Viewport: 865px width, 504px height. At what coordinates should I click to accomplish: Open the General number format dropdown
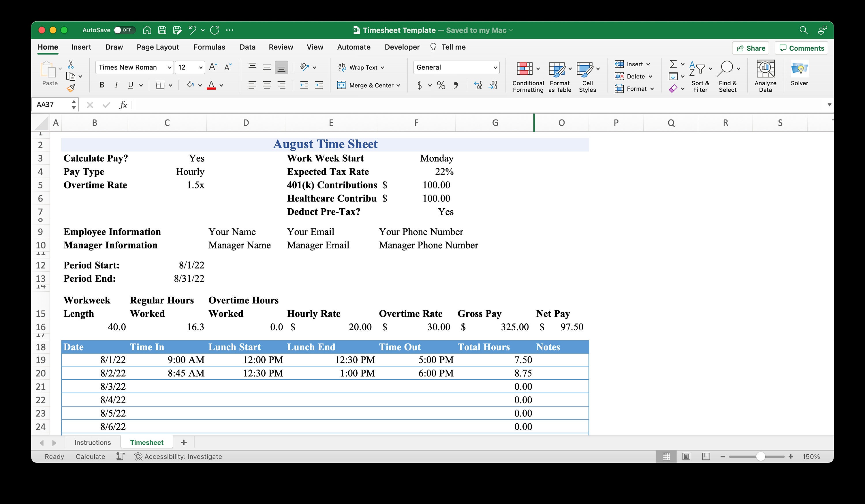point(456,67)
